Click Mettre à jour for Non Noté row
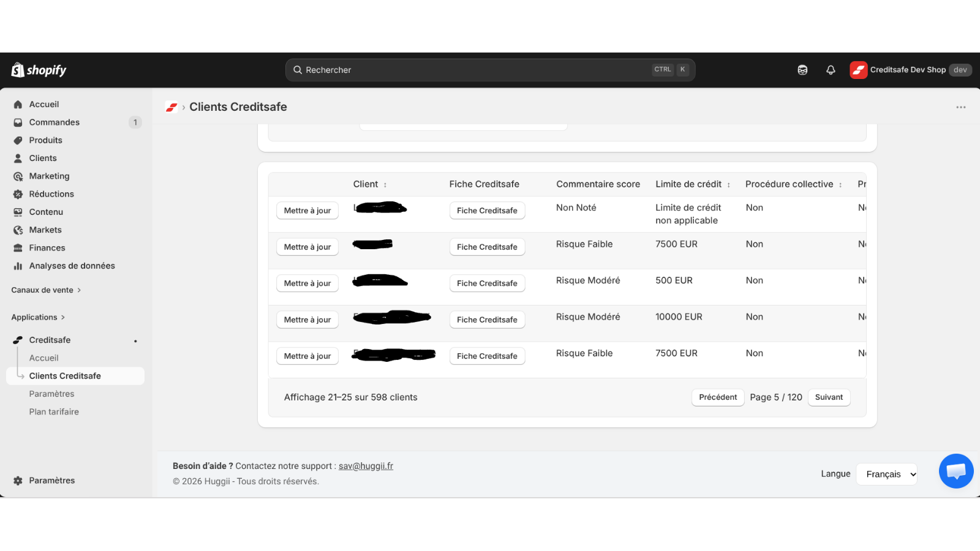Viewport: 980px width, 551px height. (307, 211)
